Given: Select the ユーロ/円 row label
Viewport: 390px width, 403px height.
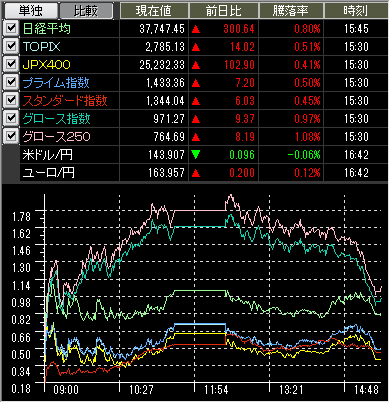Looking at the screenshot, I should 48,173.
